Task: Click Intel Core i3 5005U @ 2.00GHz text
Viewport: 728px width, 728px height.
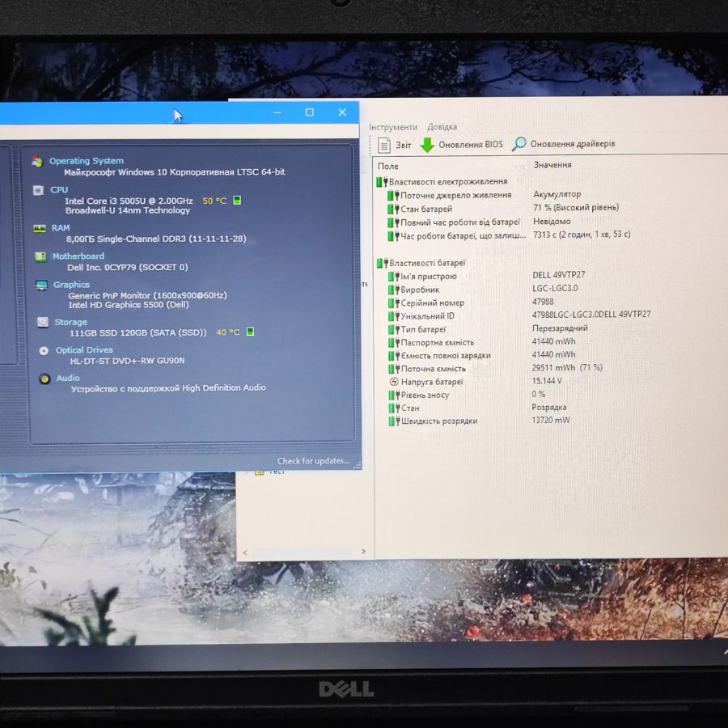Action: coord(129,201)
